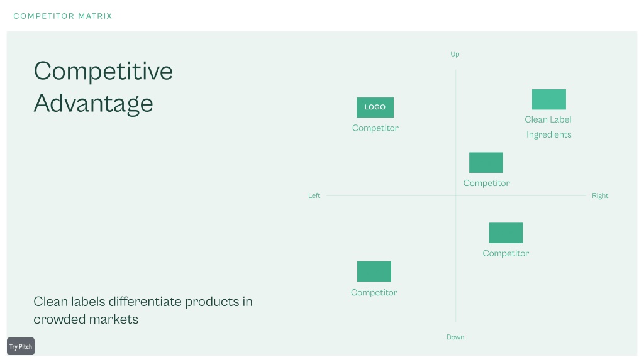Screen dimensions: 644x362
Task: Select the clean labels differentiate subtitle text
Action: click(x=143, y=310)
